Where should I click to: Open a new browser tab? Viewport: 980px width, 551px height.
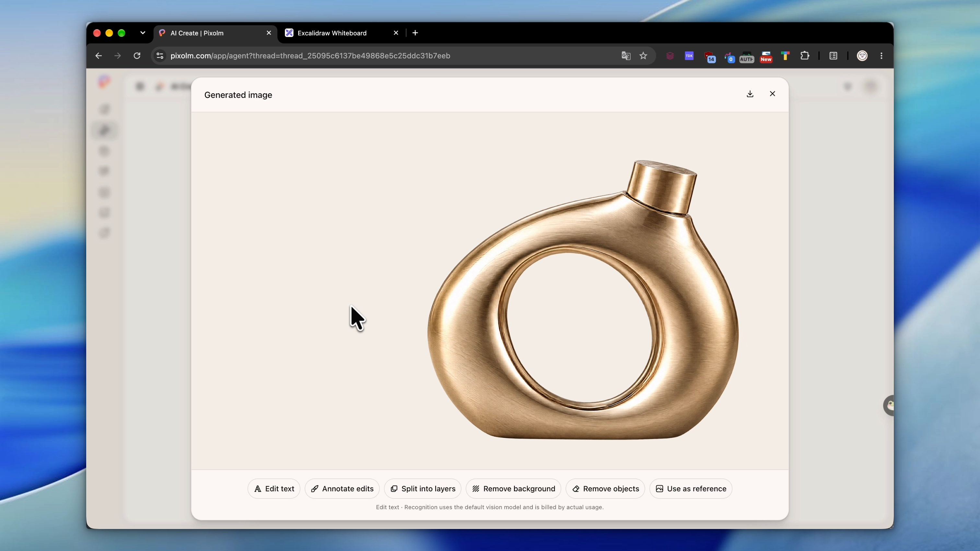point(415,33)
